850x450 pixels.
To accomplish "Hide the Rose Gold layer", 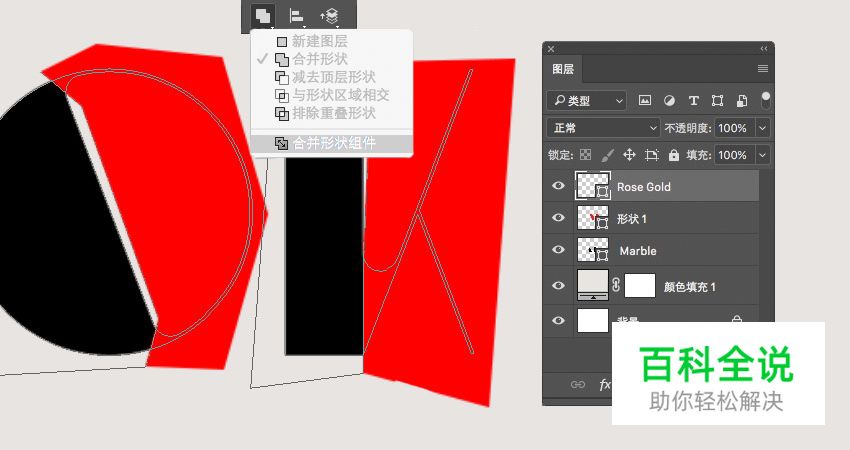I will tap(558, 186).
